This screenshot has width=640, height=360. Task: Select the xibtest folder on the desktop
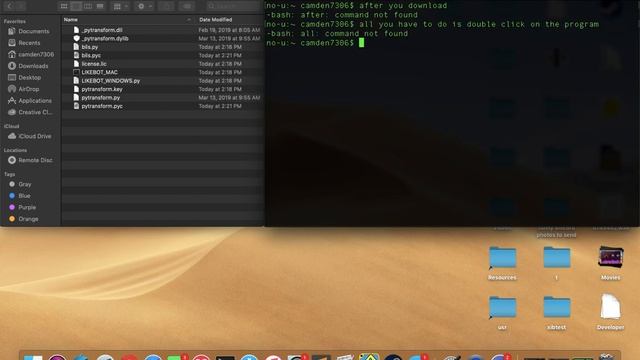[x=556, y=312]
